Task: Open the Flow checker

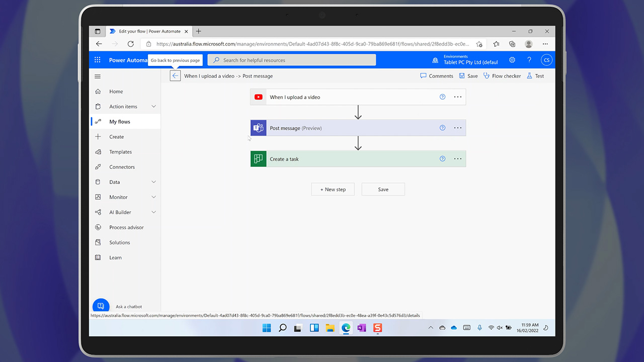Action: [x=502, y=76]
